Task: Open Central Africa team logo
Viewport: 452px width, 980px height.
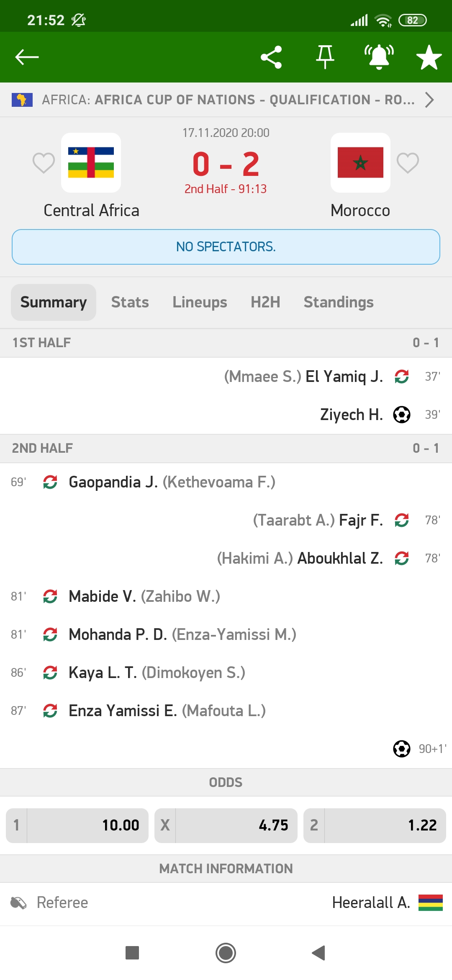Action: click(91, 162)
